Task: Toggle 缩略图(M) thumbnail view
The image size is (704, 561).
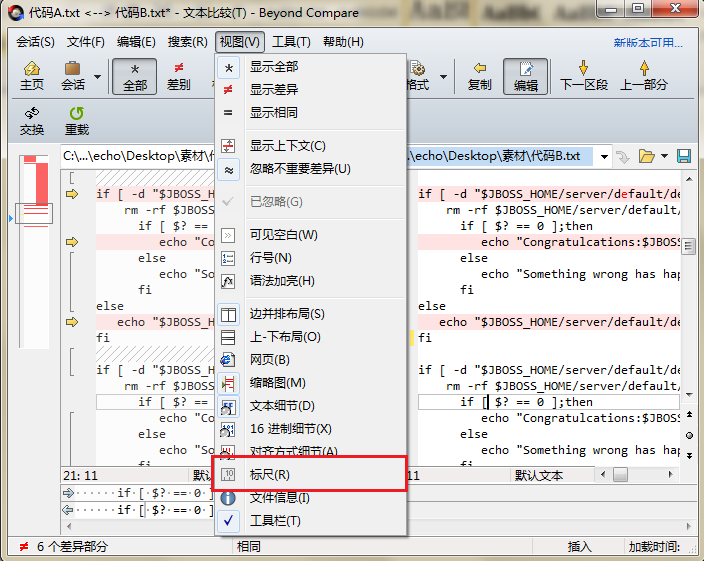Action: 311,383
